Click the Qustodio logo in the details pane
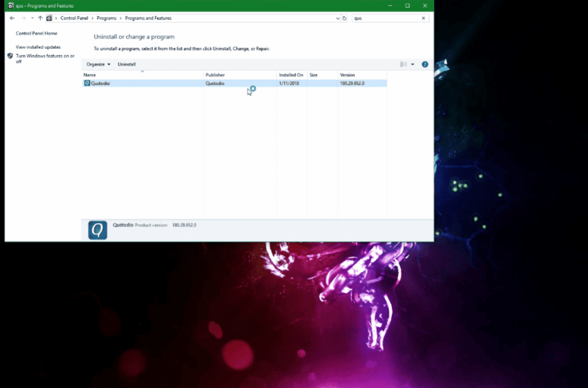588x388 pixels. (x=97, y=229)
